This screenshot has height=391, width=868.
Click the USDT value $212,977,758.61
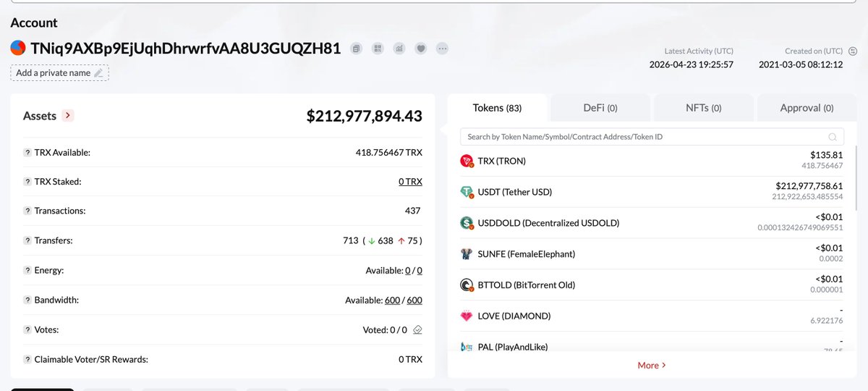[809, 186]
